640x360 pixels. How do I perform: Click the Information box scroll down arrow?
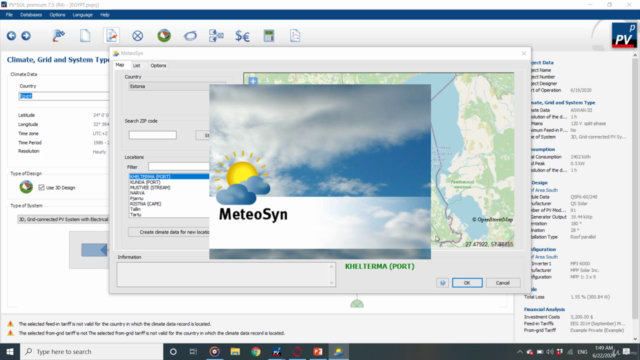(331, 283)
